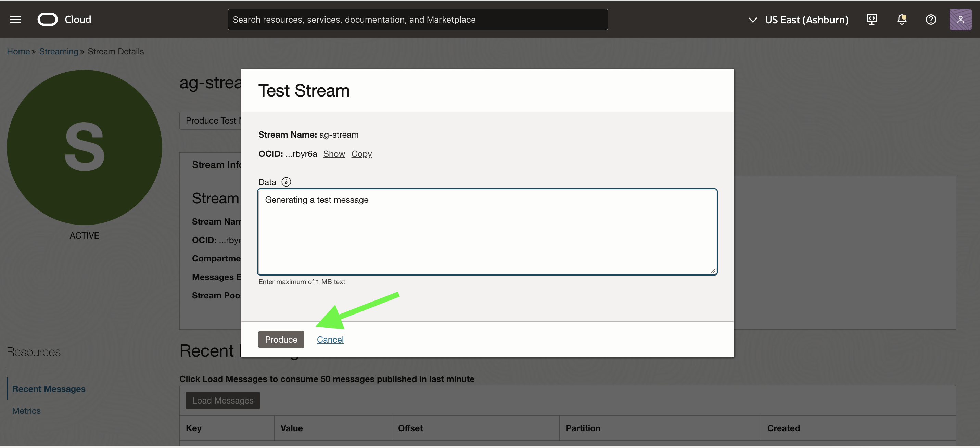Expand the US East (Ashburn) region selector
The width and height of the screenshot is (980, 448).
pyautogui.click(x=806, y=20)
